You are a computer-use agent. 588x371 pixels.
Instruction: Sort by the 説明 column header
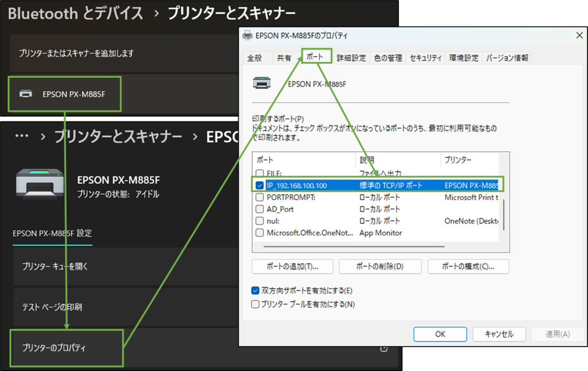(398, 160)
